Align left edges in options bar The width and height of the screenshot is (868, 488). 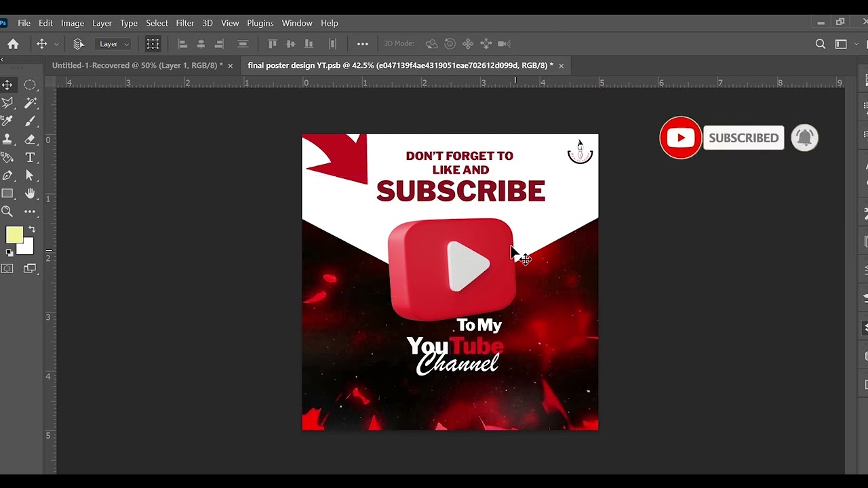[182, 44]
